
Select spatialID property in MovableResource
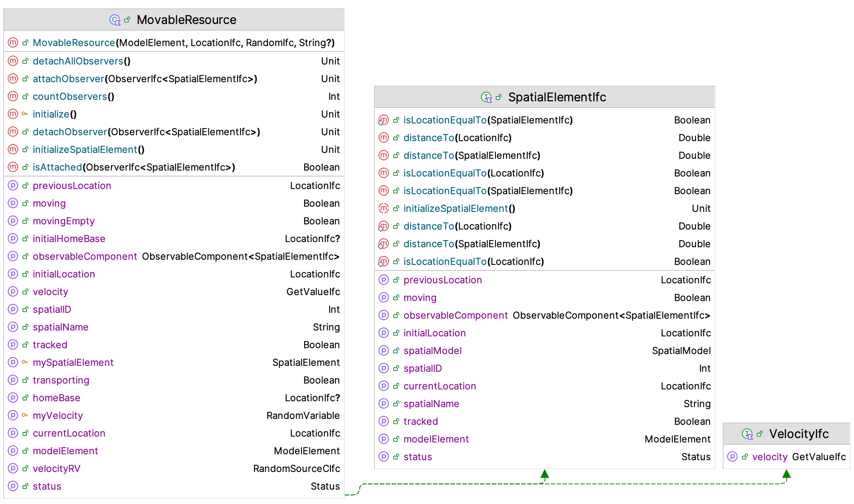(174, 309)
